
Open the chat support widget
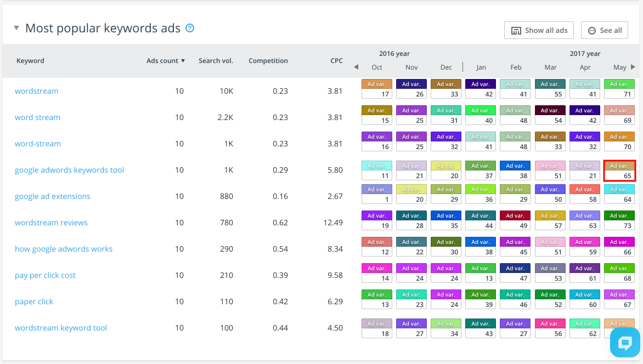[x=625, y=343]
